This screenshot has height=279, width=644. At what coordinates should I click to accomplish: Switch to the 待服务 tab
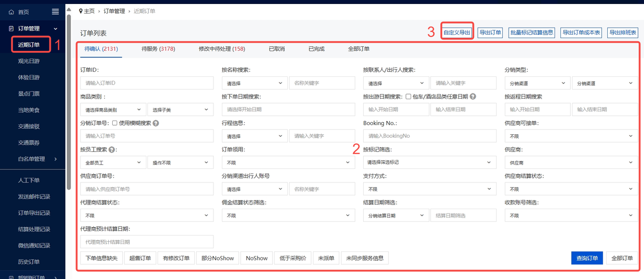pyautogui.click(x=158, y=49)
